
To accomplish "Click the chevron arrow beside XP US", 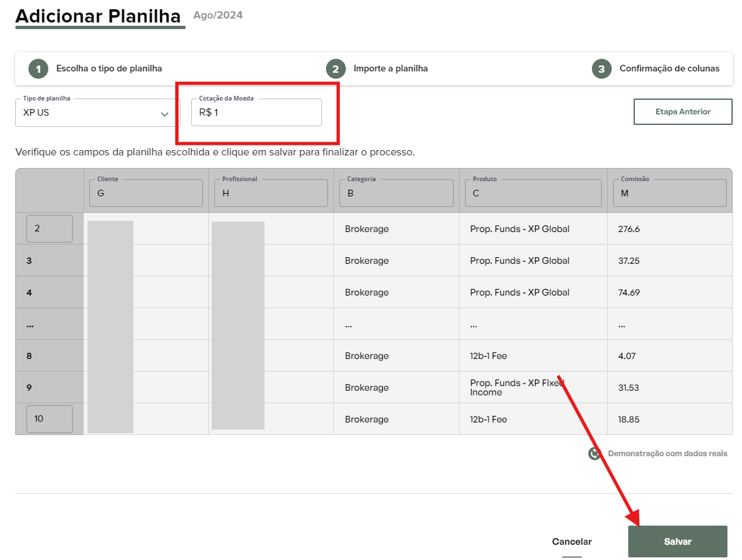I will pos(165,114).
